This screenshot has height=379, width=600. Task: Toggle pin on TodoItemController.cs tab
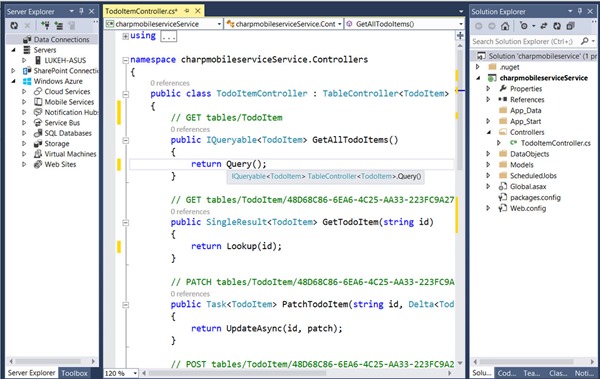[x=187, y=11]
